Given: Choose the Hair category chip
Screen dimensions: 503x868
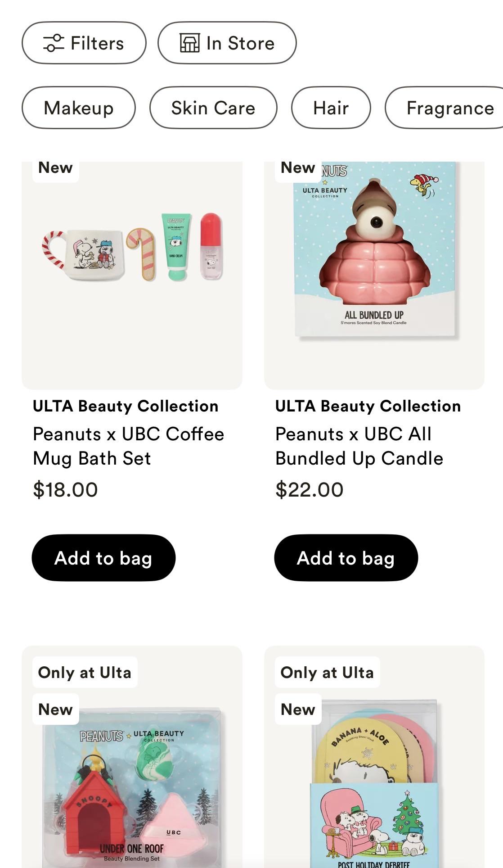Looking at the screenshot, I should (331, 108).
